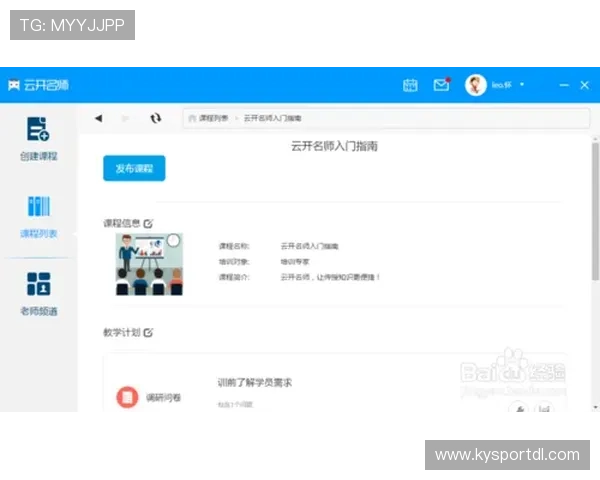This screenshot has width=600, height=480.
Task: Edit 教学计划 with pencil icon
Action: pyautogui.click(x=148, y=333)
